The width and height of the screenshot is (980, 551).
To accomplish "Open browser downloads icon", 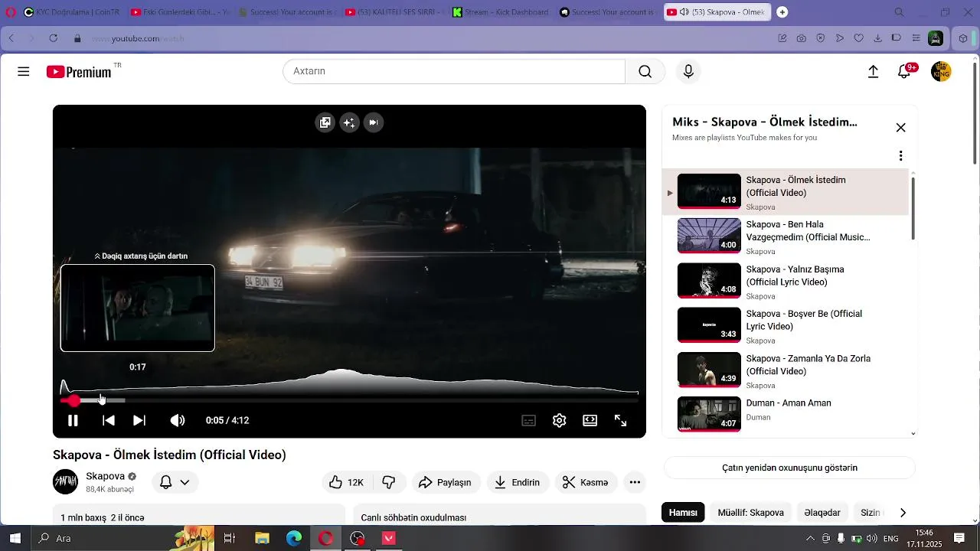I will (x=877, y=38).
